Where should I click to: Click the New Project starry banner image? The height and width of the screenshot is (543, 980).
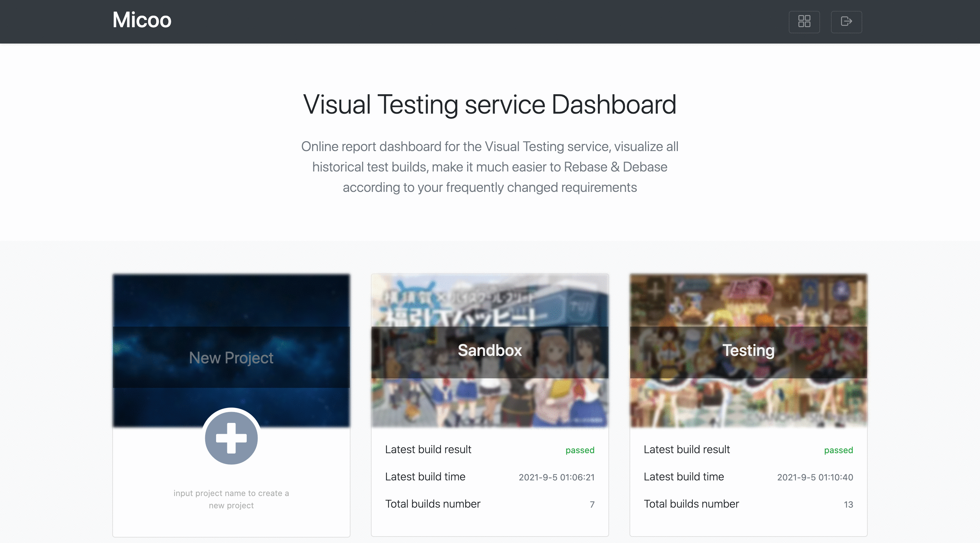(x=231, y=300)
